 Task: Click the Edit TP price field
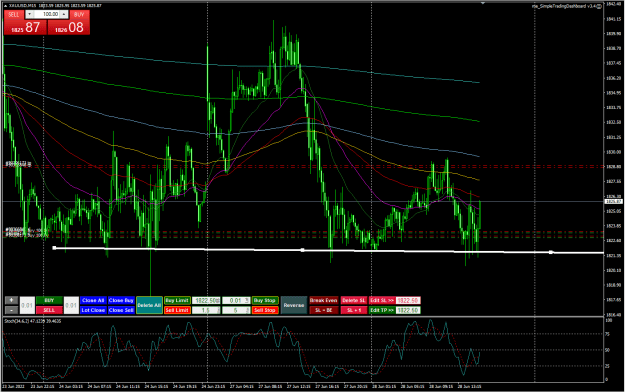[408, 310]
